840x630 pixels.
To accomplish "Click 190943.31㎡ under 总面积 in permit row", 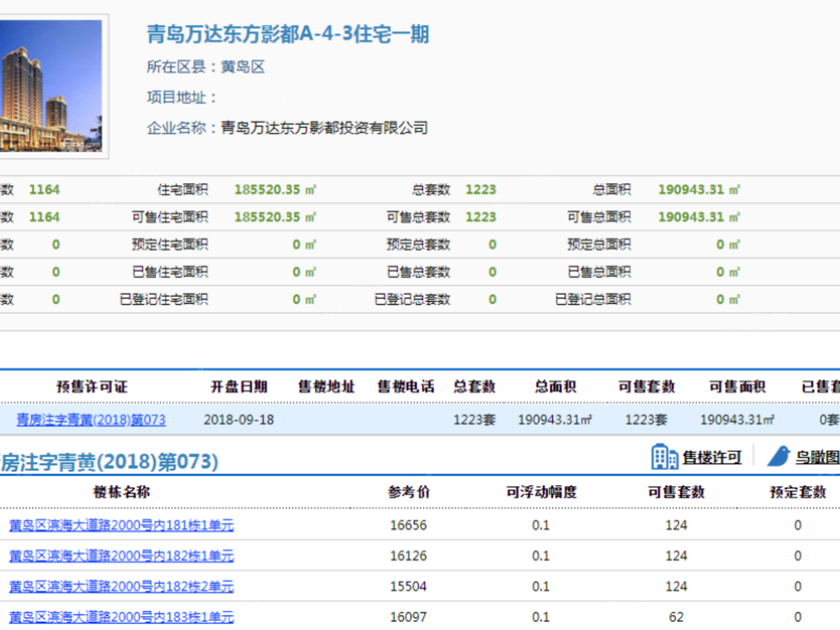I will pos(555,420).
